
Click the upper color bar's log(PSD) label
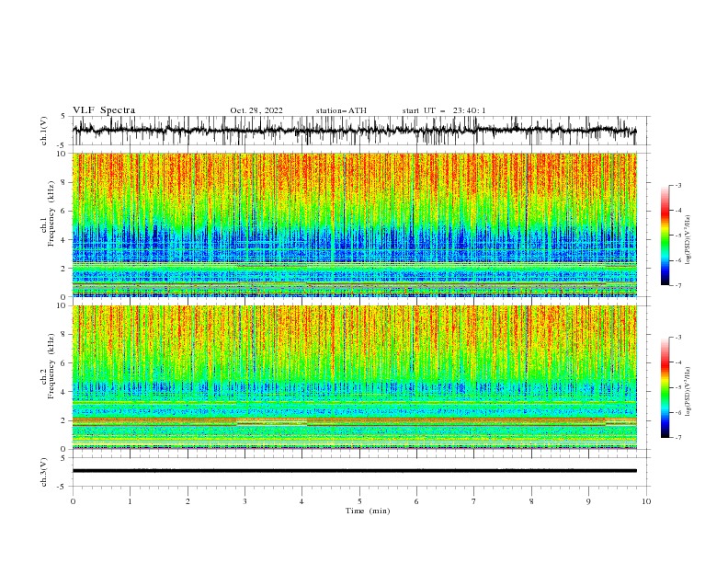(688, 240)
